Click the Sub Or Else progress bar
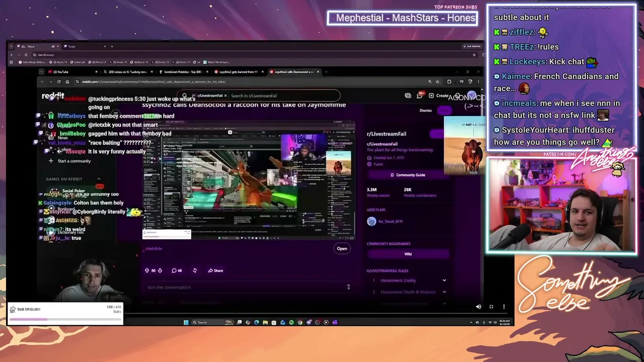Screen dimensions: 644x362 click(65, 319)
